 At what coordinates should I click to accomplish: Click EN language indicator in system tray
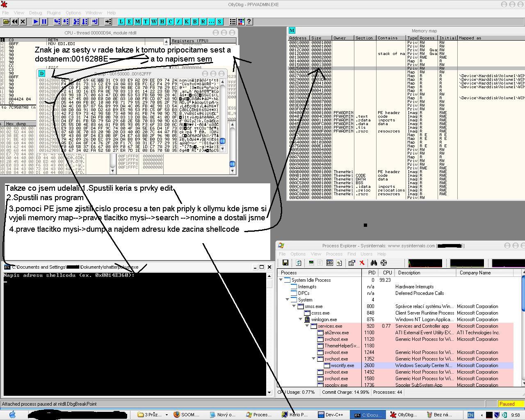point(470,415)
